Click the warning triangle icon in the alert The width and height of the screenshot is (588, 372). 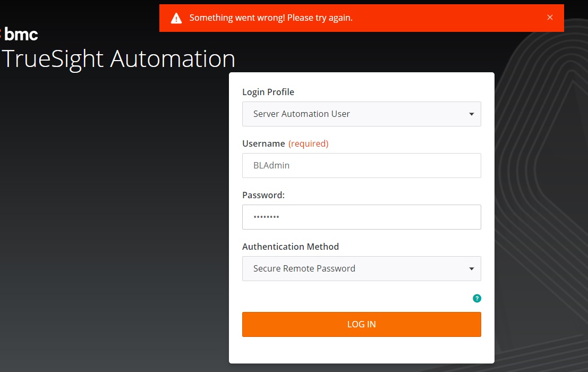click(x=176, y=18)
